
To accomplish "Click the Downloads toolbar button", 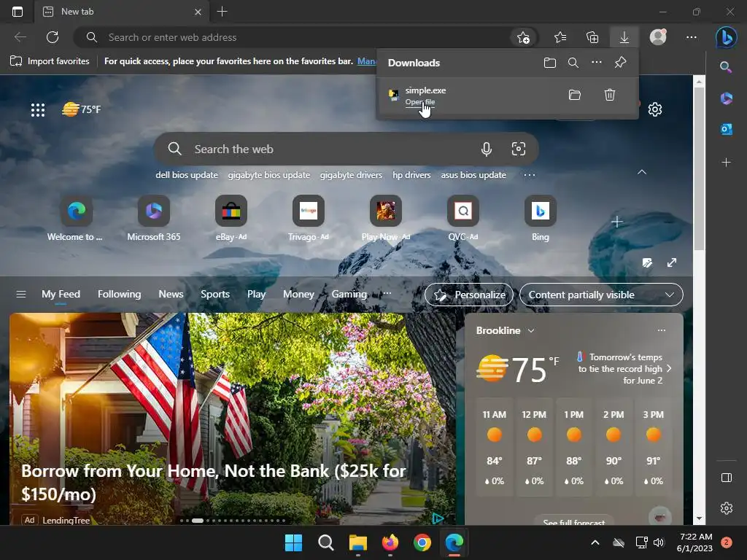I will 624,37.
